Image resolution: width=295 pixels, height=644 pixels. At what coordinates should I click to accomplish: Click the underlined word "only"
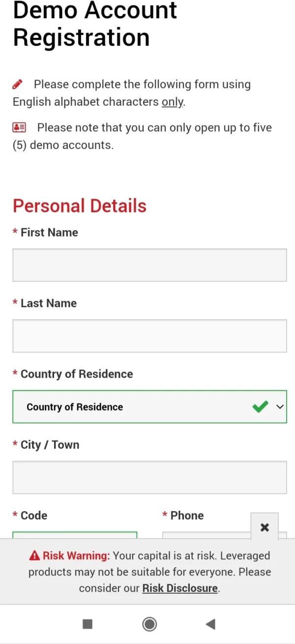[172, 102]
